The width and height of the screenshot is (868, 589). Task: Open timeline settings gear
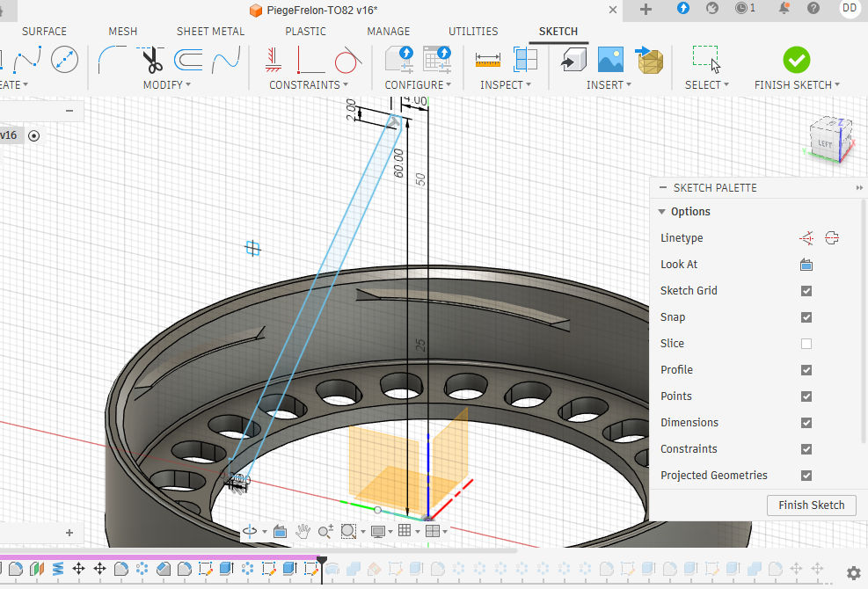tap(852, 572)
